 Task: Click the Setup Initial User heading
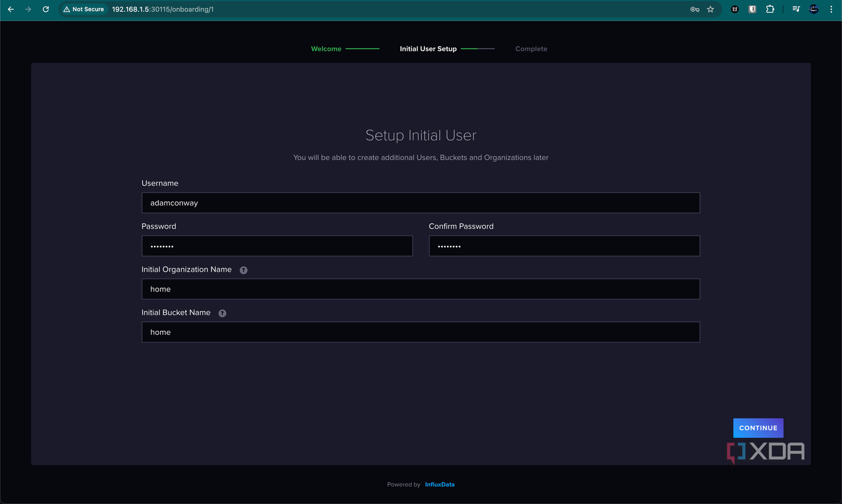[421, 136]
